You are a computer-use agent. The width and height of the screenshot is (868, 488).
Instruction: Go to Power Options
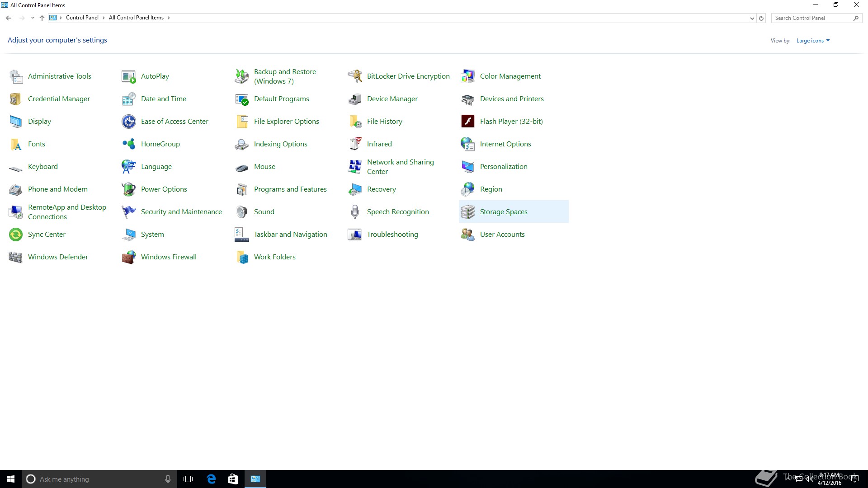tap(164, 189)
